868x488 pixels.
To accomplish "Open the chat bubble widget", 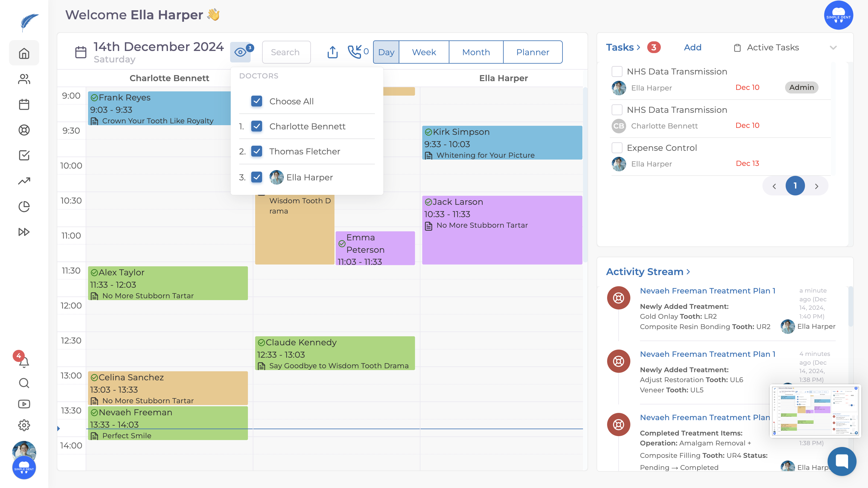I will click(841, 461).
